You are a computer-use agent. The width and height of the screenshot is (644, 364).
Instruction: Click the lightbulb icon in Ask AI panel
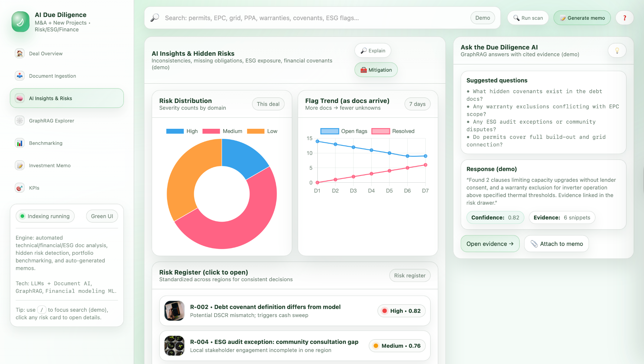click(617, 51)
